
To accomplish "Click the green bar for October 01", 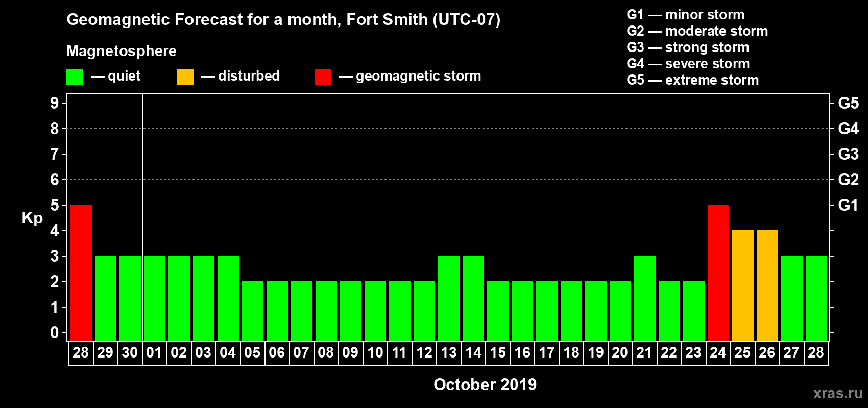I will [155, 298].
